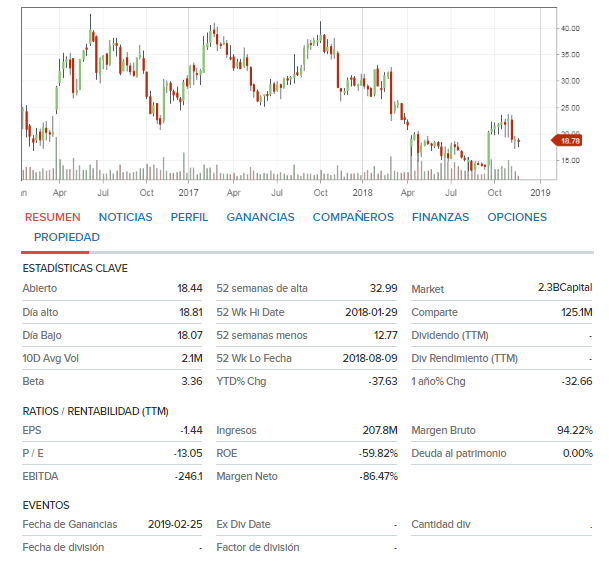609x576 pixels.
Task: Click the Margen Neto value -86.47%
Action: click(378, 476)
